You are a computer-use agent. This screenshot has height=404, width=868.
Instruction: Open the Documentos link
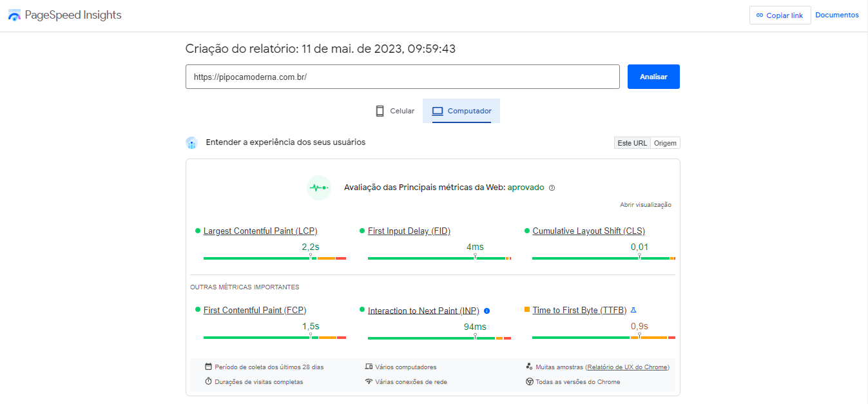pyautogui.click(x=837, y=15)
